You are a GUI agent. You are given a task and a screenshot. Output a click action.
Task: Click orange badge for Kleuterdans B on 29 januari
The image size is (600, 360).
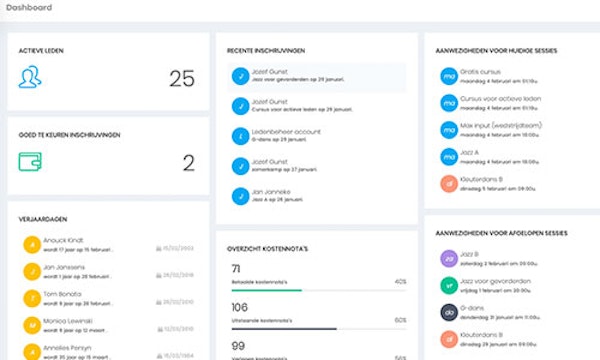tap(449, 339)
